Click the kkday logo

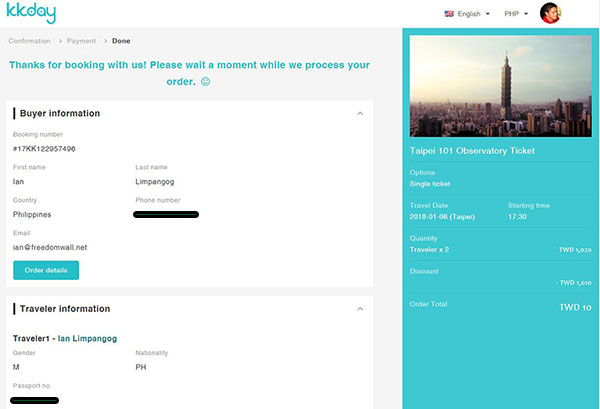pyautogui.click(x=31, y=14)
